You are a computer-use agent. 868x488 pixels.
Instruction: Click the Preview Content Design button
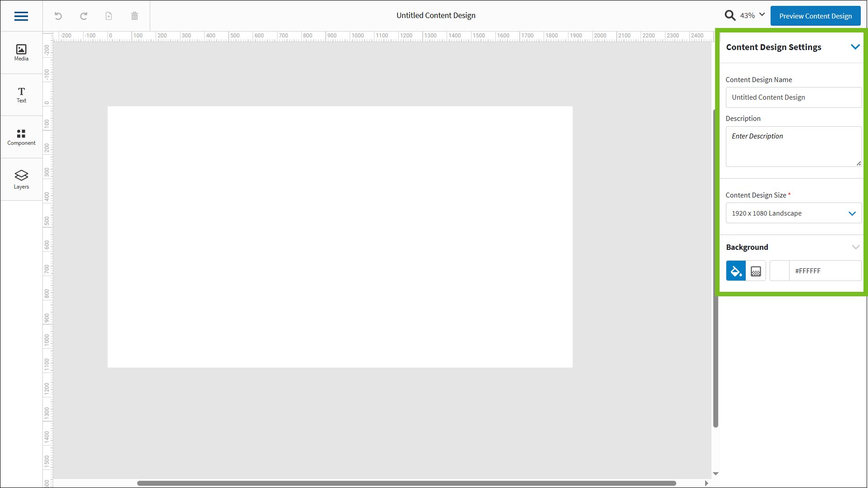(x=815, y=16)
